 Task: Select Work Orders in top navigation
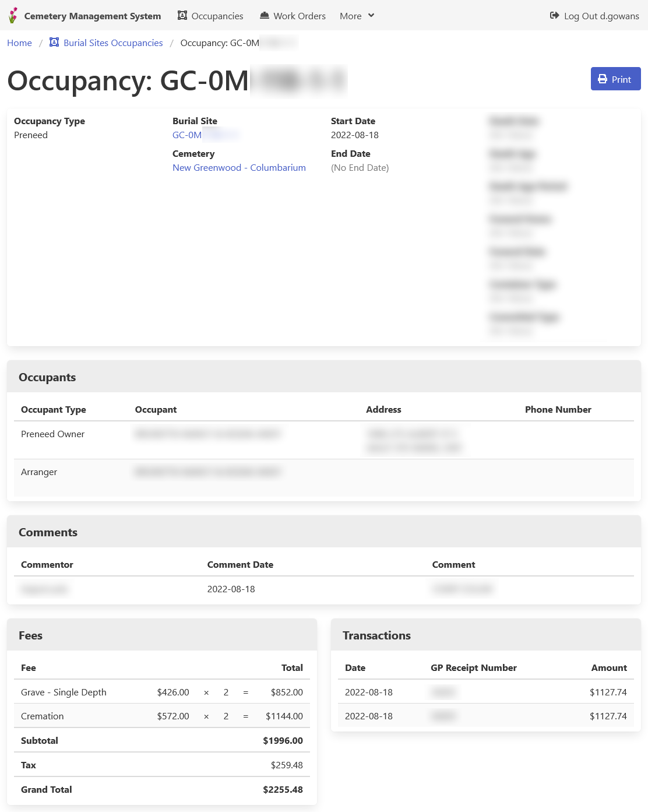[300, 16]
